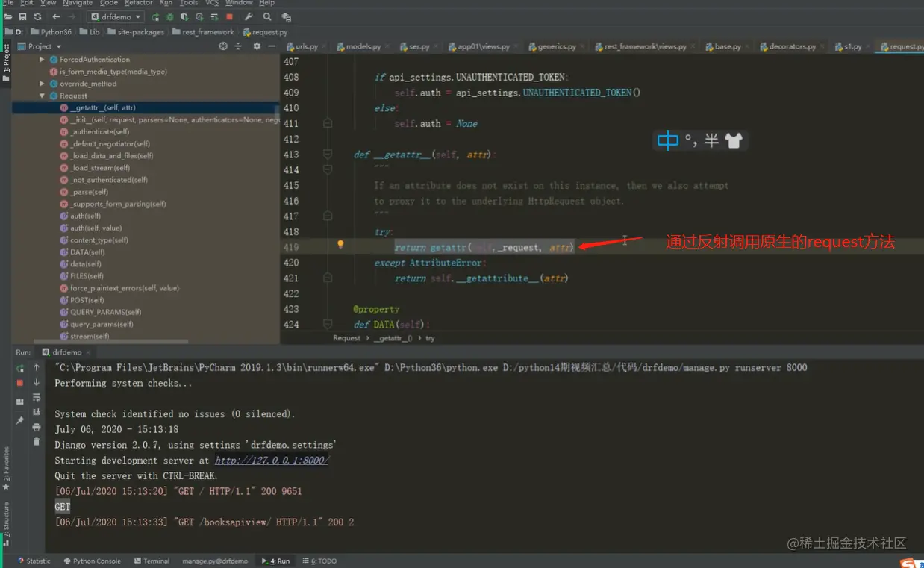Click request.py in the navigation bar
The image size is (924, 568).
pos(265,32)
